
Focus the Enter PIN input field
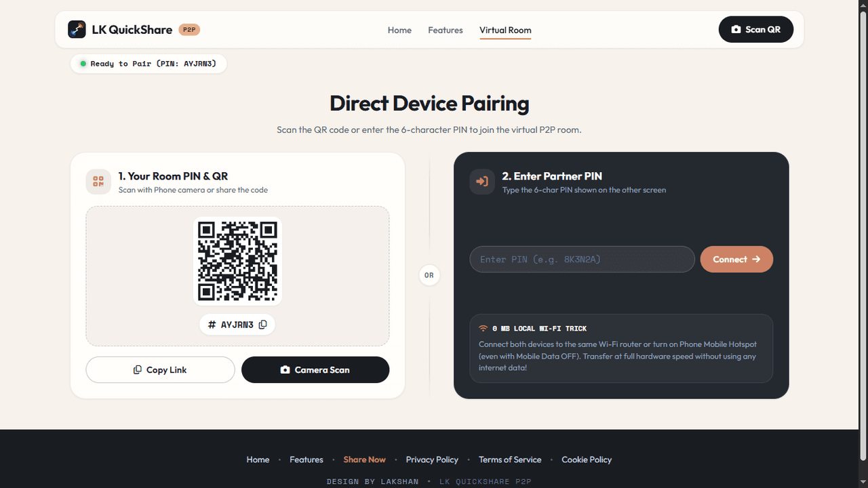pos(583,260)
